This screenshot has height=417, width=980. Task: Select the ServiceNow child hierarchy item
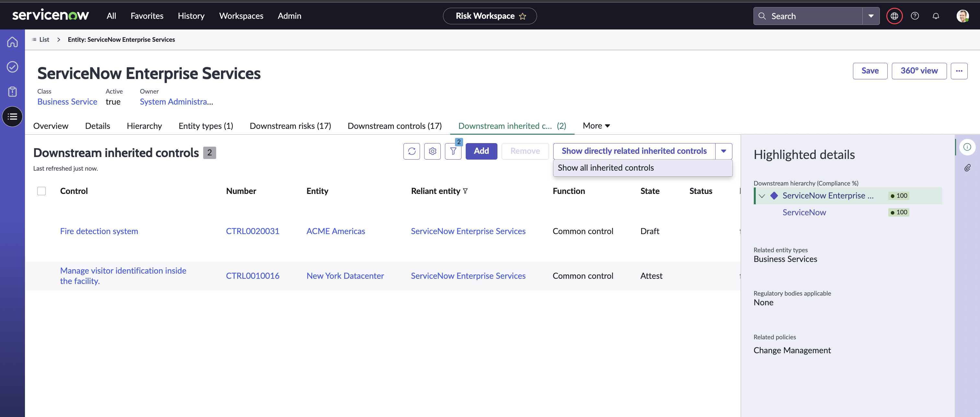[x=804, y=212]
